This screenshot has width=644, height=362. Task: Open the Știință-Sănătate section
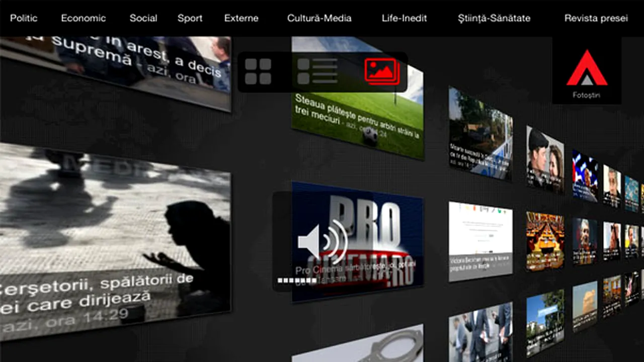coord(494,18)
